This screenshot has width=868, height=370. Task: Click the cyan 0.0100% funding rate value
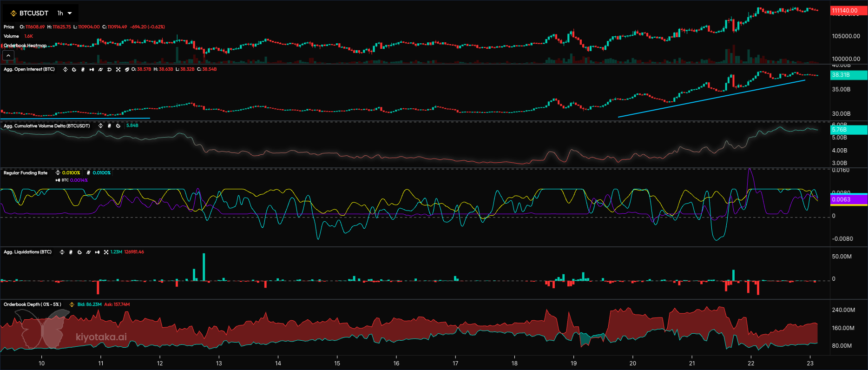coord(102,173)
